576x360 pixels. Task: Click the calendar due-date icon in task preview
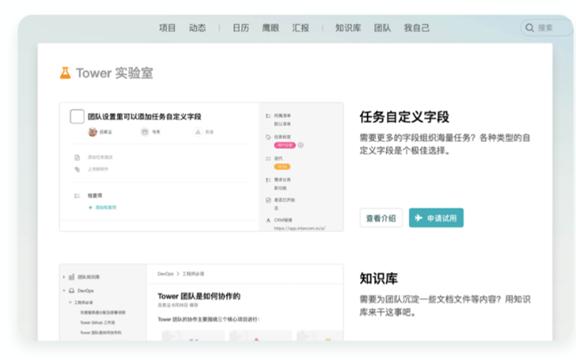(x=145, y=132)
